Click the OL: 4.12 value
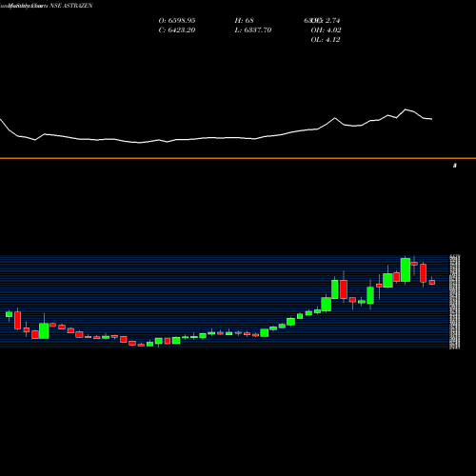 tap(326, 40)
